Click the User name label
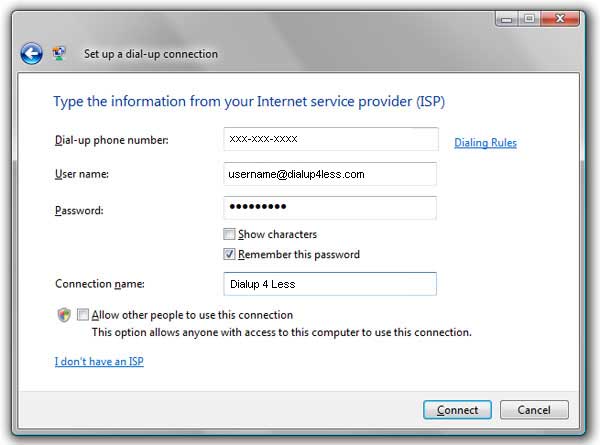The width and height of the screenshot is (600, 445). click(x=82, y=174)
